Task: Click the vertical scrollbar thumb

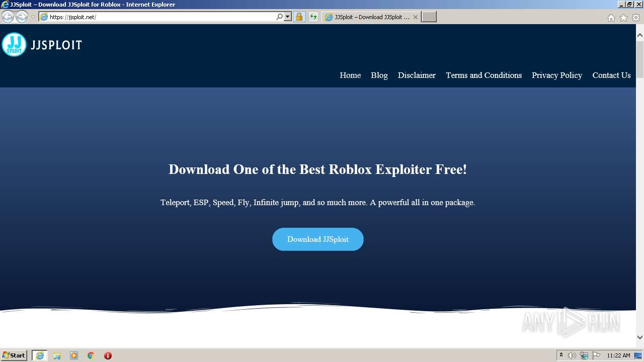Action: coord(640,59)
